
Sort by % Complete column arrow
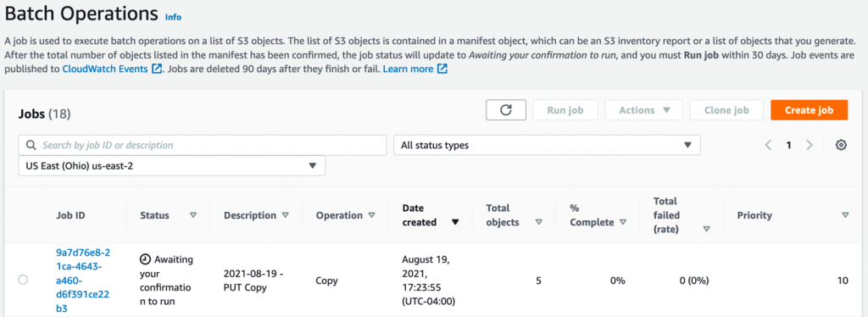(623, 222)
